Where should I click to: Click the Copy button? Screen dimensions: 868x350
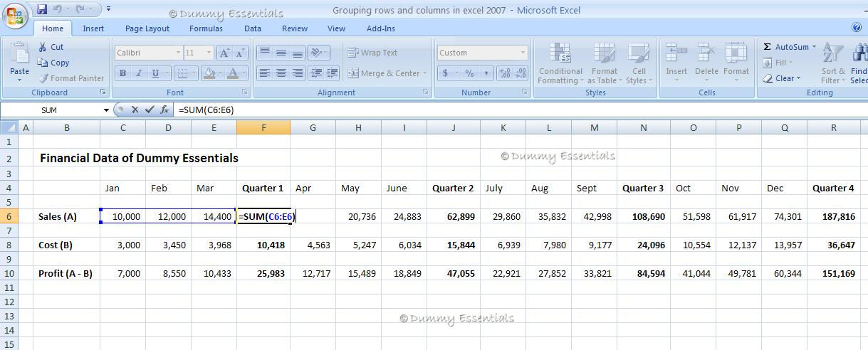(53, 63)
